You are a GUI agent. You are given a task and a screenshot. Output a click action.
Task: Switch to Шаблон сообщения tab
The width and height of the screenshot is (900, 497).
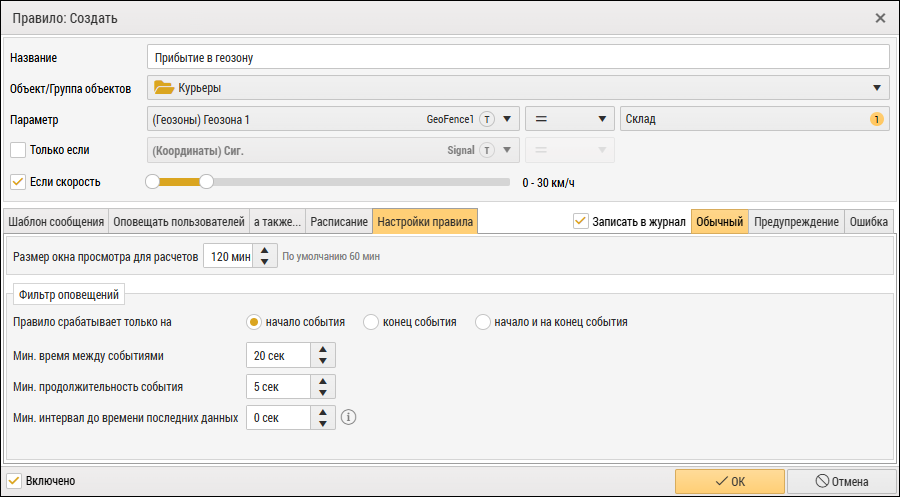56,221
